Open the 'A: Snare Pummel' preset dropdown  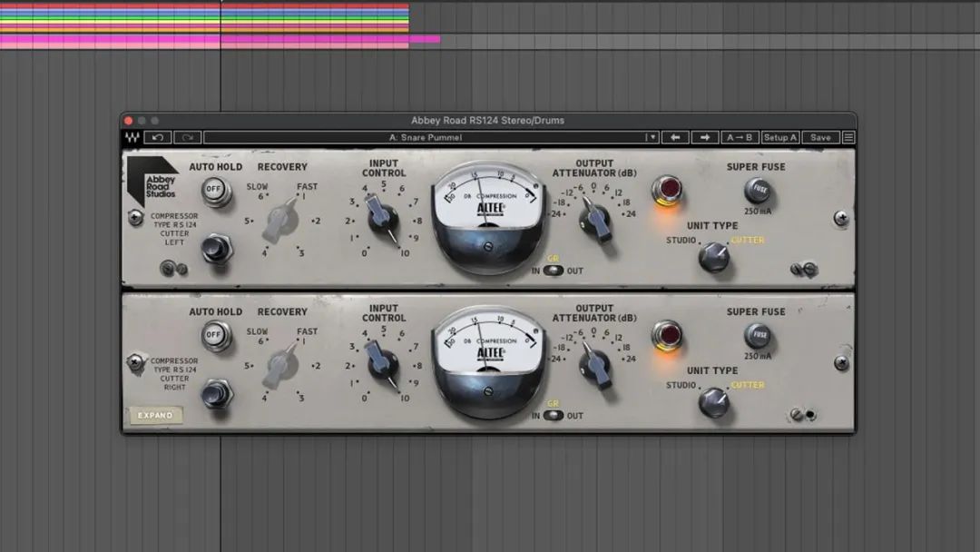[x=431, y=137]
